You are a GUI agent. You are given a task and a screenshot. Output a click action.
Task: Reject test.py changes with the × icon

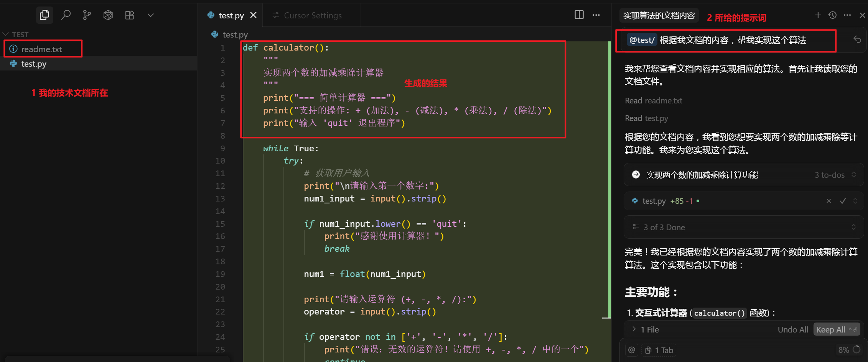(x=829, y=201)
